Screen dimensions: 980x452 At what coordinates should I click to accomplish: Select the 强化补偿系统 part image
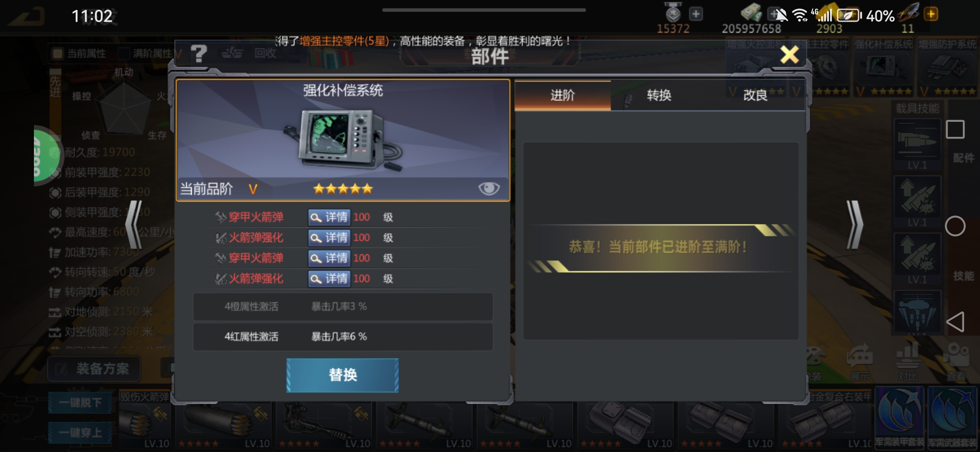[x=343, y=140]
